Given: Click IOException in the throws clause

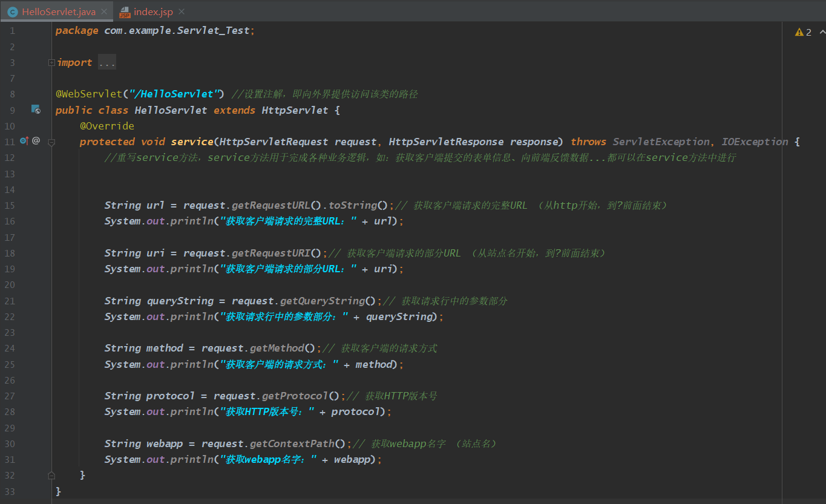Looking at the screenshot, I should pos(755,142).
